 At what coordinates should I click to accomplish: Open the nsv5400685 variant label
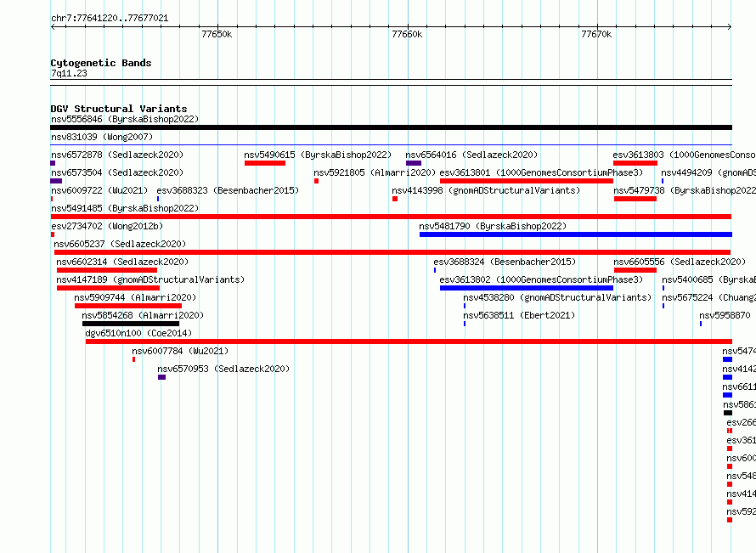point(708,279)
